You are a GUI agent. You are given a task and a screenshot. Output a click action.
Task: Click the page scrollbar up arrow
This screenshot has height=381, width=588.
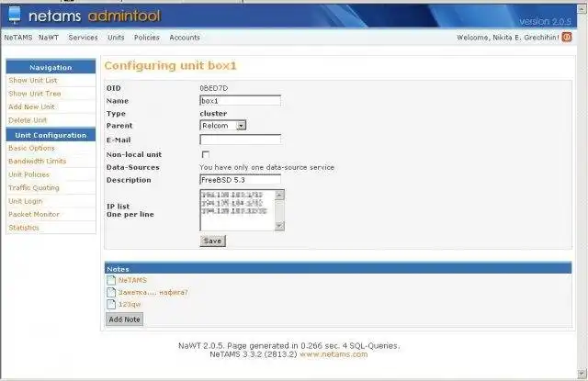tap(582, 9)
